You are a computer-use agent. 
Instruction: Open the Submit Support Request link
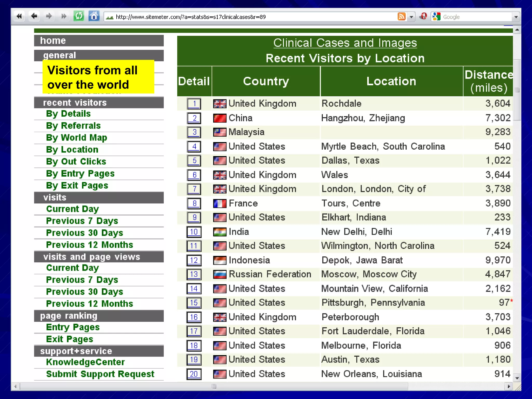(100, 374)
